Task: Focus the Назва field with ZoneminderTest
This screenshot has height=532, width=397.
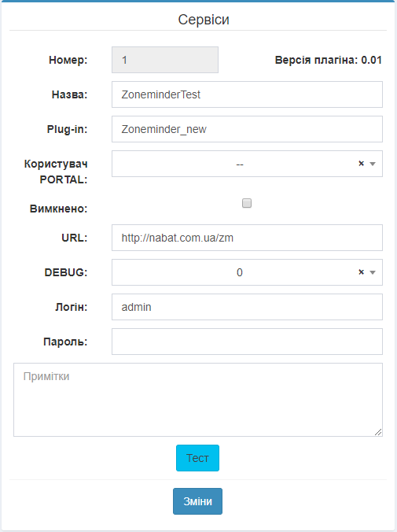Action: 247,94
